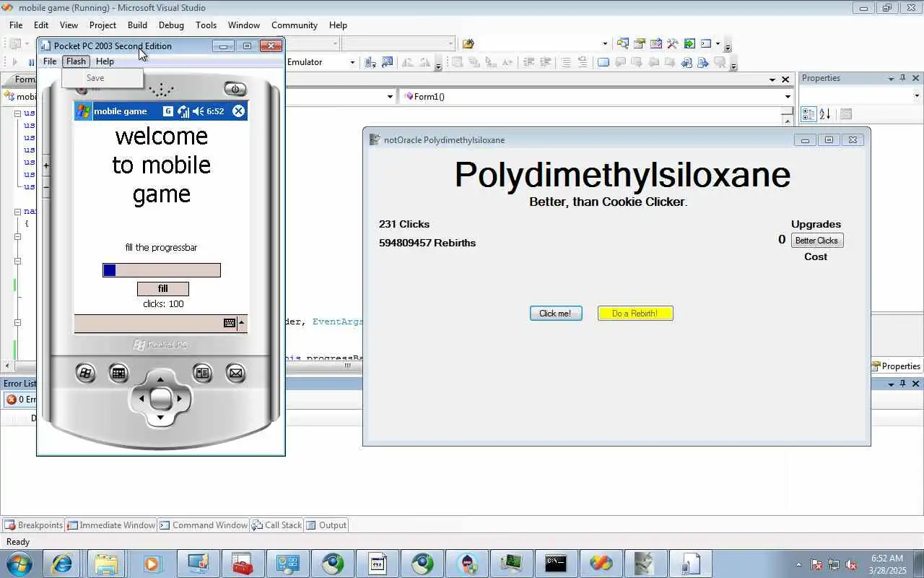
Task: Open the Form1() members dropdown
Action: click(x=788, y=96)
